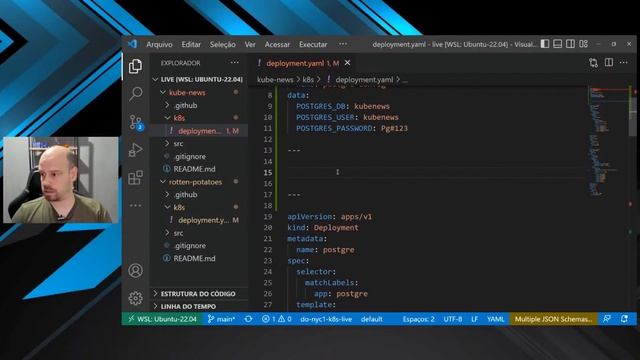The width and height of the screenshot is (640, 360).
Task: Toggle secondary side bar layout icon
Action: 570,44
